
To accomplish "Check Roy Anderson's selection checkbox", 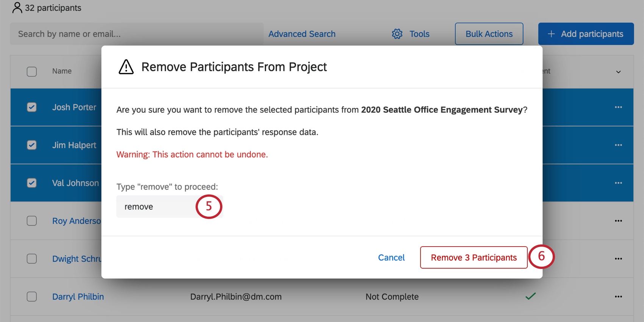I will (31, 221).
